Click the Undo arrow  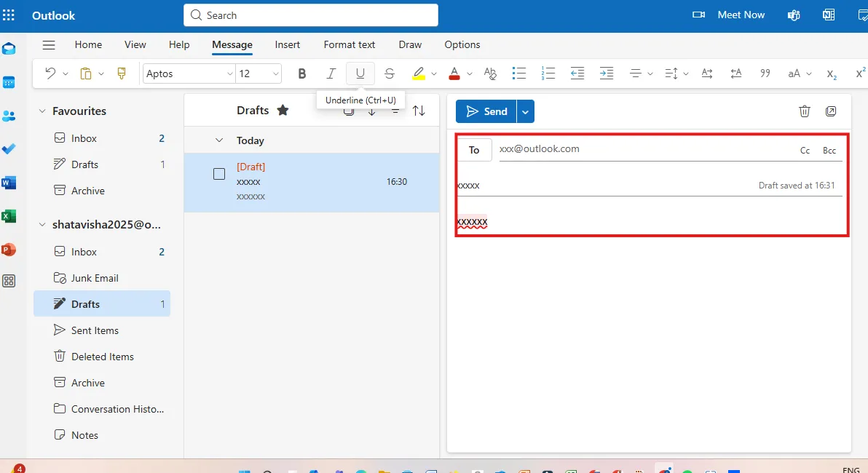50,73
